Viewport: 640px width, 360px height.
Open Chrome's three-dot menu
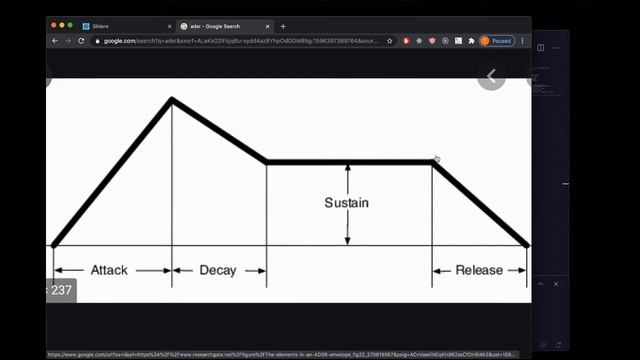coord(522,41)
